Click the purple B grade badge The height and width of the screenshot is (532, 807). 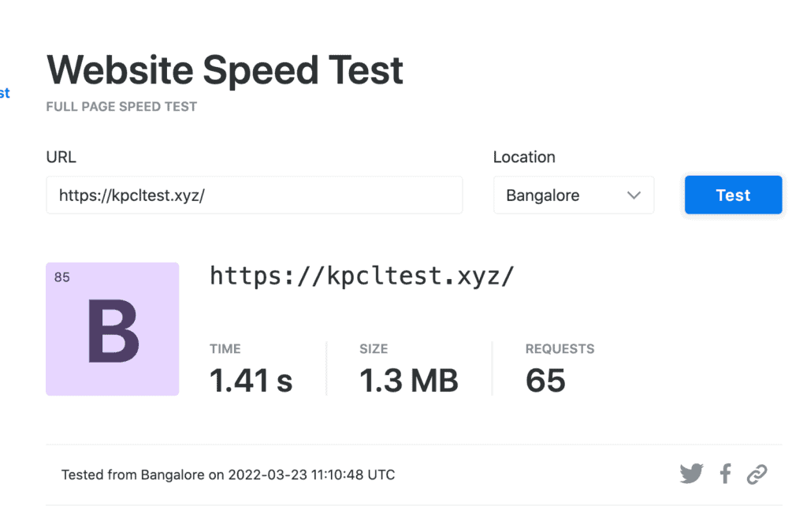coord(112,329)
